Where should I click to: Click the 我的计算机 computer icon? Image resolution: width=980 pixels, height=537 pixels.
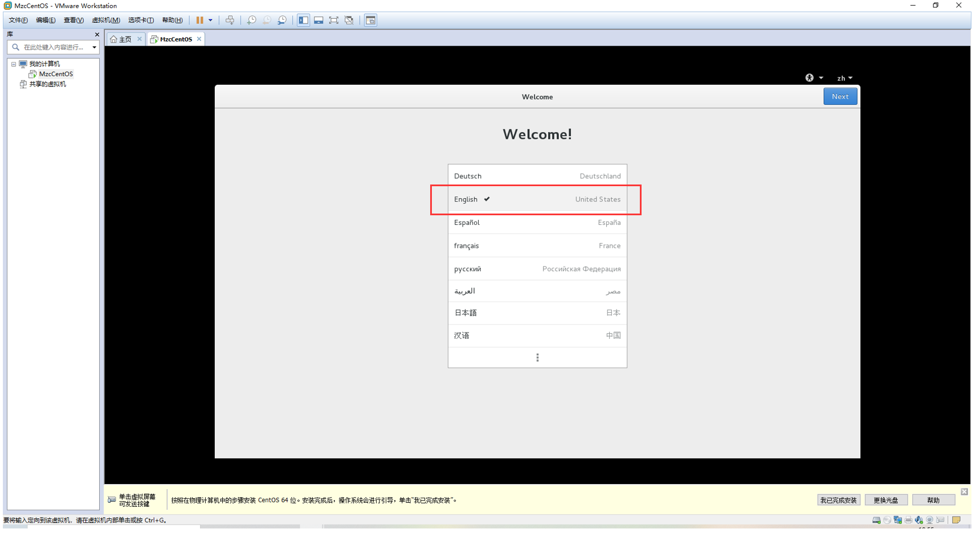(23, 64)
